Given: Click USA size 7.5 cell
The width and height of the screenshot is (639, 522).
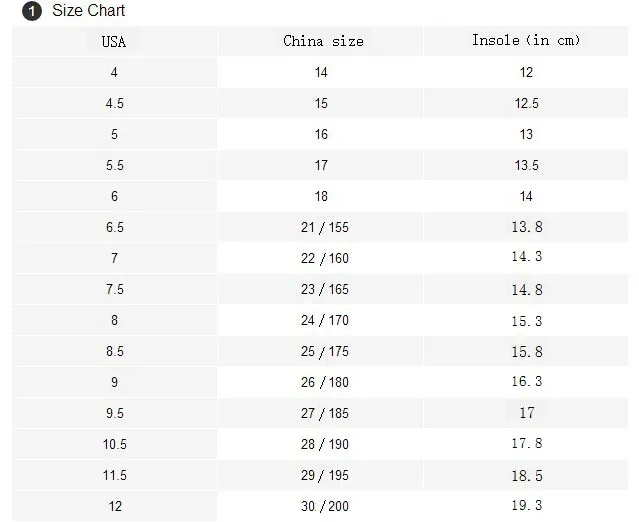Looking at the screenshot, I should [x=114, y=289].
